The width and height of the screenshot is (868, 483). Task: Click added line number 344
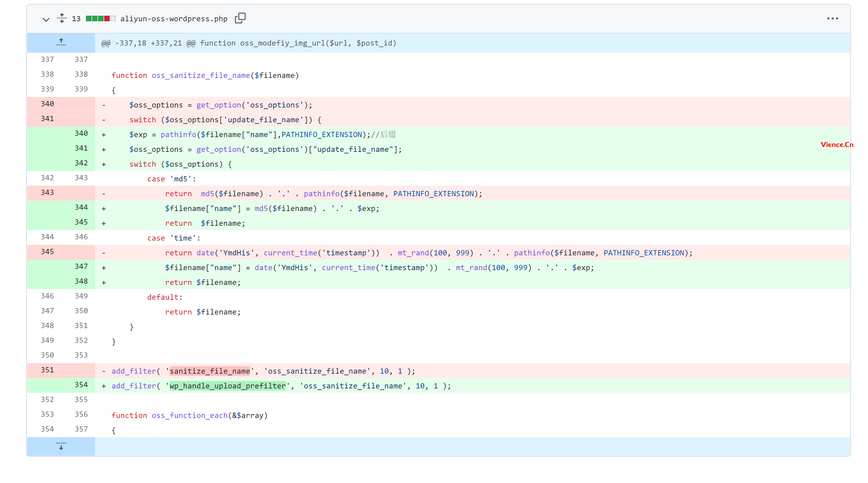click(x=81, y=208)
